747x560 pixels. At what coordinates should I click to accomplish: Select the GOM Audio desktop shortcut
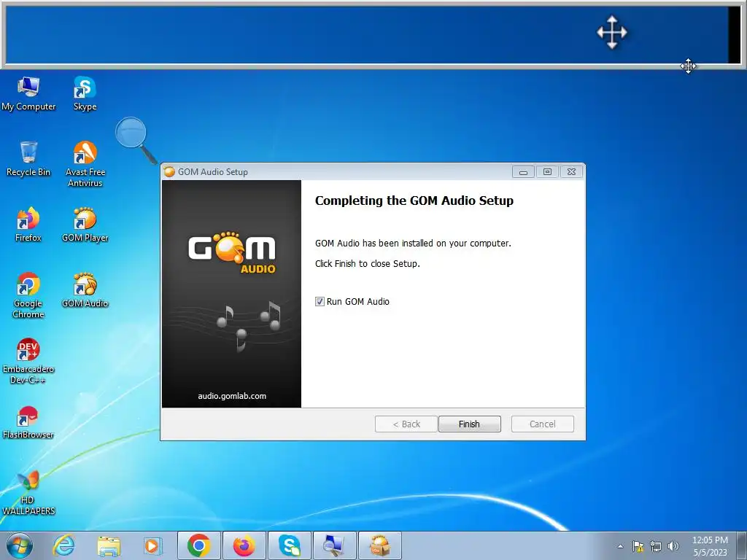pos(85,290)
